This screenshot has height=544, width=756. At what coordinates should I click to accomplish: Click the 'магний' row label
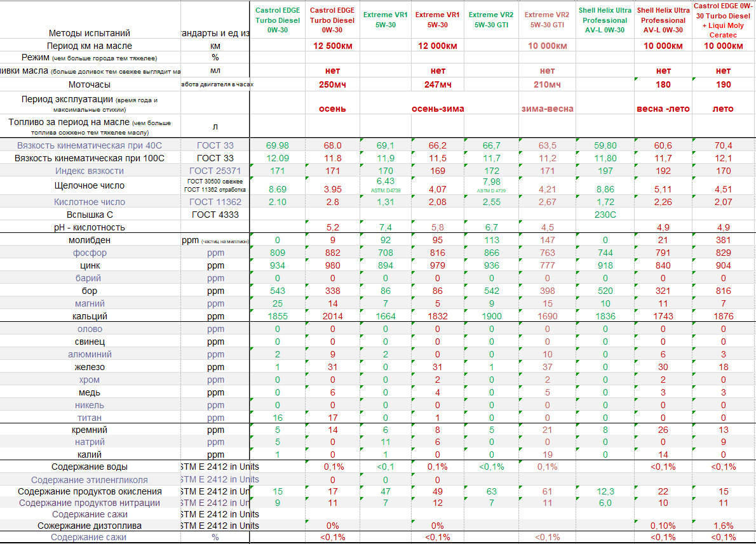[90, 303]
